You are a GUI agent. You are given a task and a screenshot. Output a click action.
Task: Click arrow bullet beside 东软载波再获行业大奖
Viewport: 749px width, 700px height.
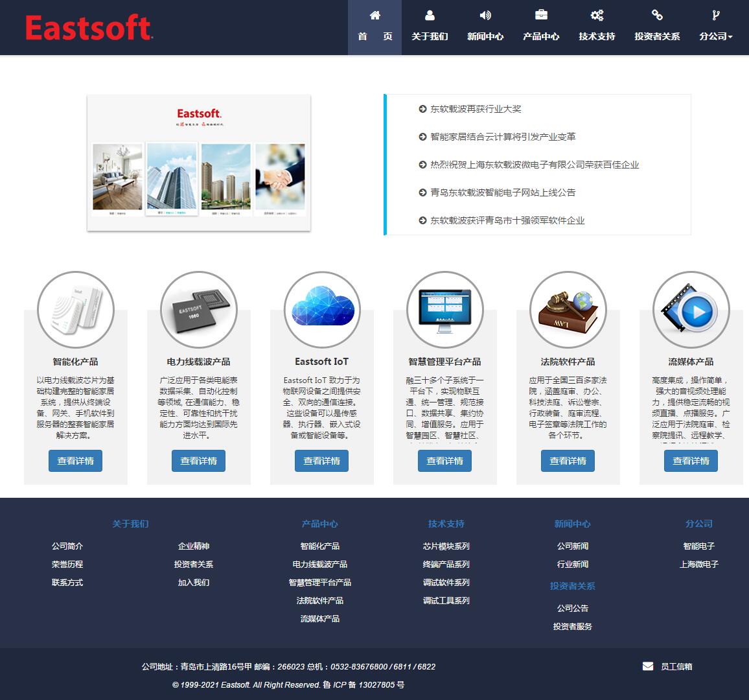click(x=422, y=109)
